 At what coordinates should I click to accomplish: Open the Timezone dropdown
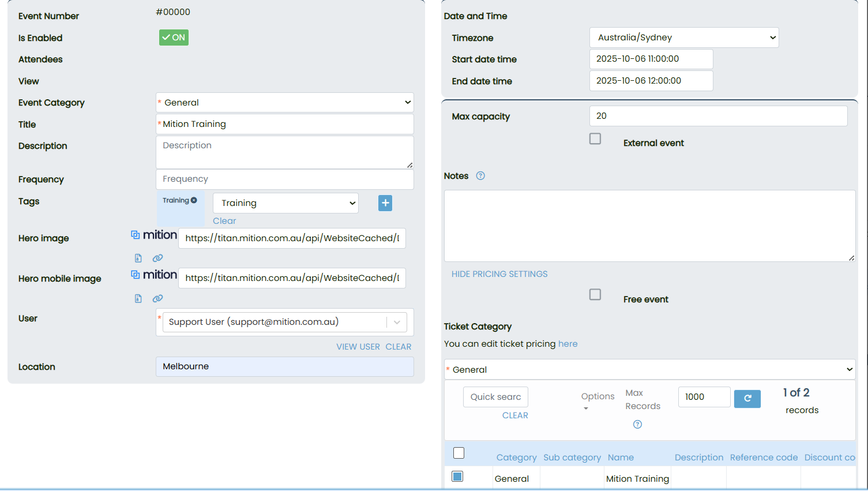[684, 38]
